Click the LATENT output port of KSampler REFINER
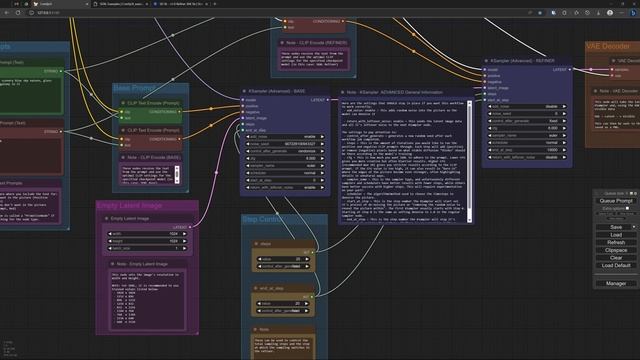Image resolution: width=640 pixels, height=360 pixels. (570, 70)
